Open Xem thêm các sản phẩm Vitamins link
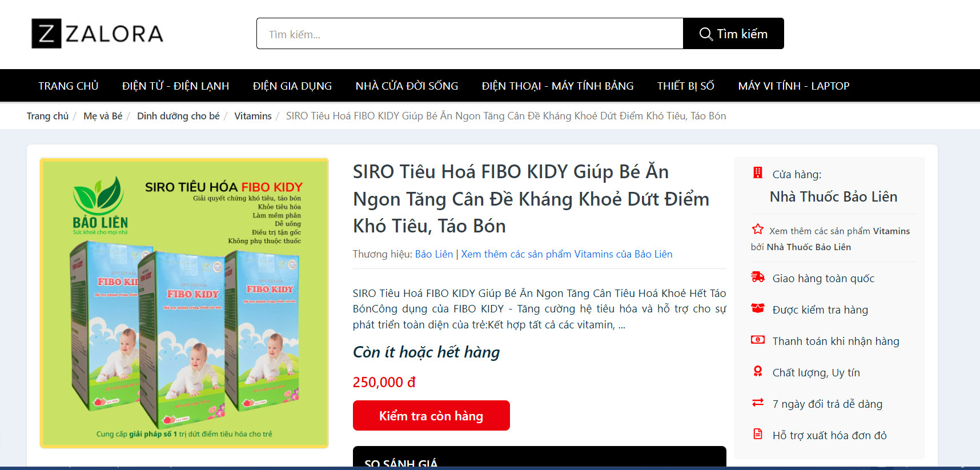Screen dimensions: 980x470 point(567,254)
